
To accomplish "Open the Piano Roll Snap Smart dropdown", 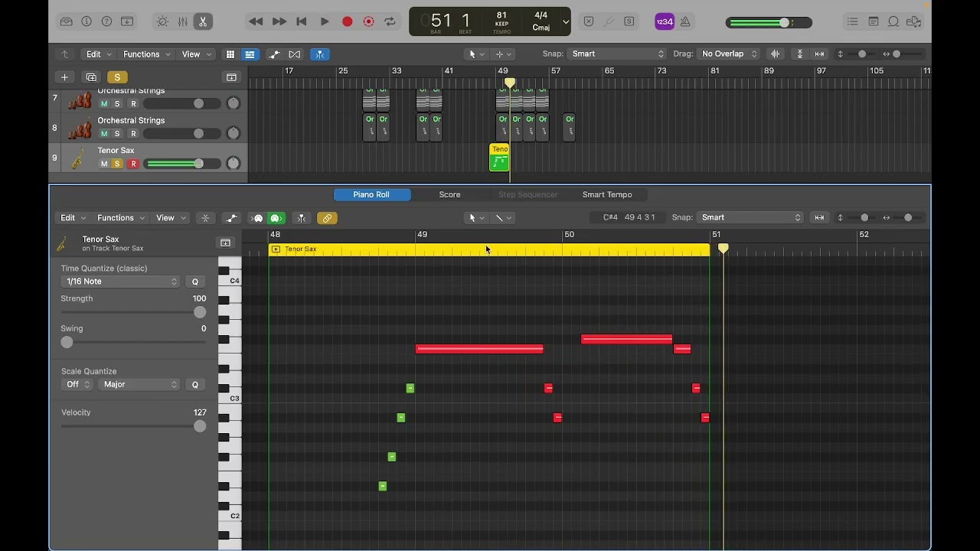I will 750,217.
